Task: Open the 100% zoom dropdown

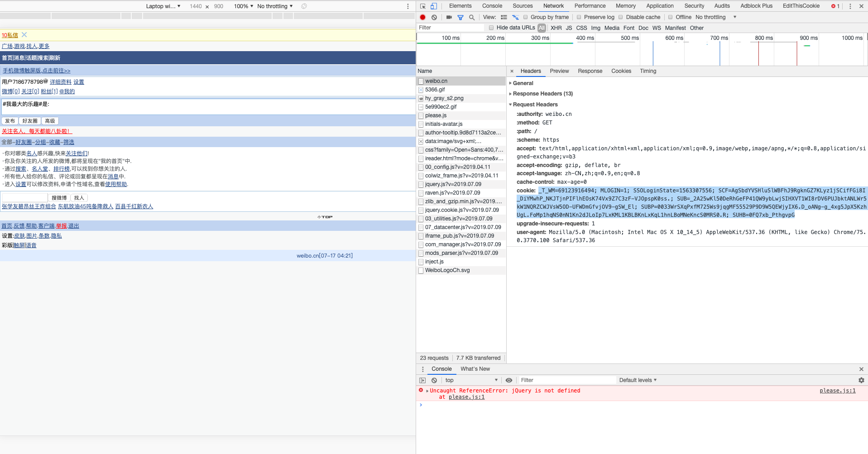Action: coord(244,6)
